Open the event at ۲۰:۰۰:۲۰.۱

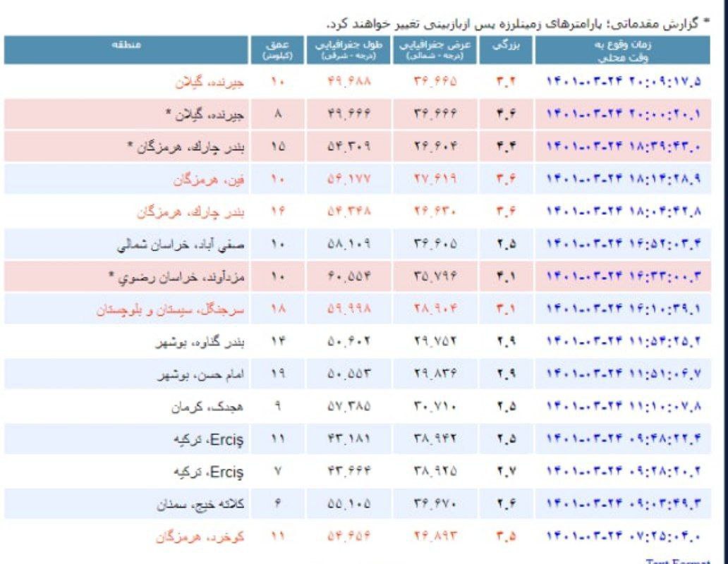tap(623, 114)
